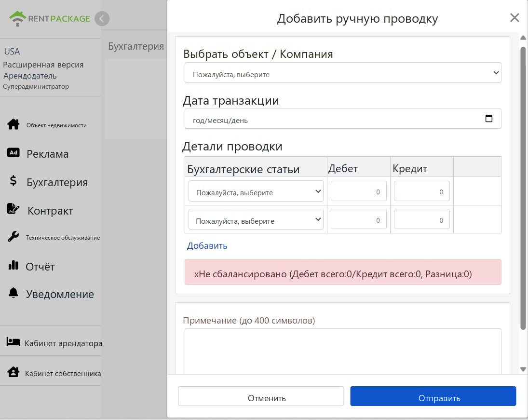Click the Арендодатель label
Viewport: 528px width, 420px height.
(30, 76)
